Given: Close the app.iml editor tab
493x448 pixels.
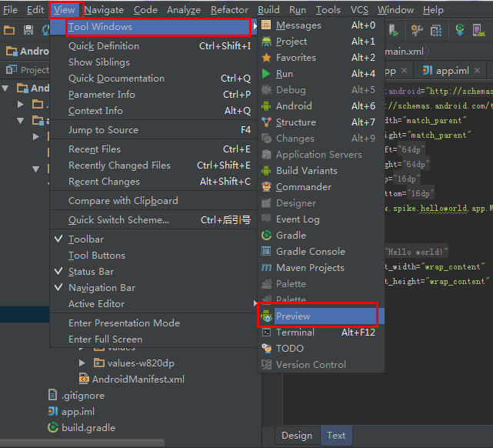Looking at the screenshot, I should pos(478,71).
